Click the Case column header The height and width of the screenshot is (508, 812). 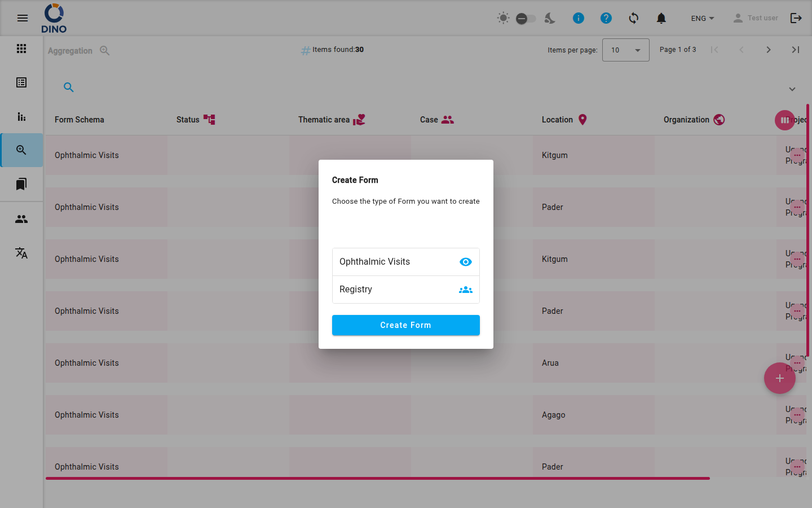(x=437, y=120)
